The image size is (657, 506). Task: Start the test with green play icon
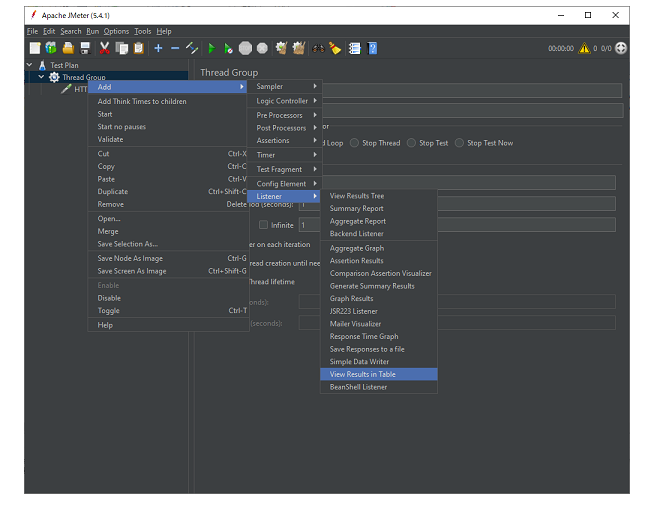point(212,48)
